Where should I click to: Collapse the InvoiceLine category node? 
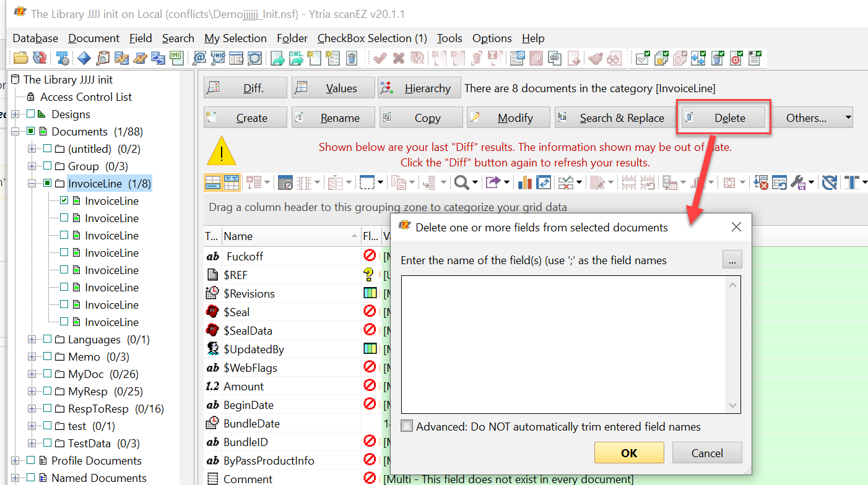tap(32, 183)
